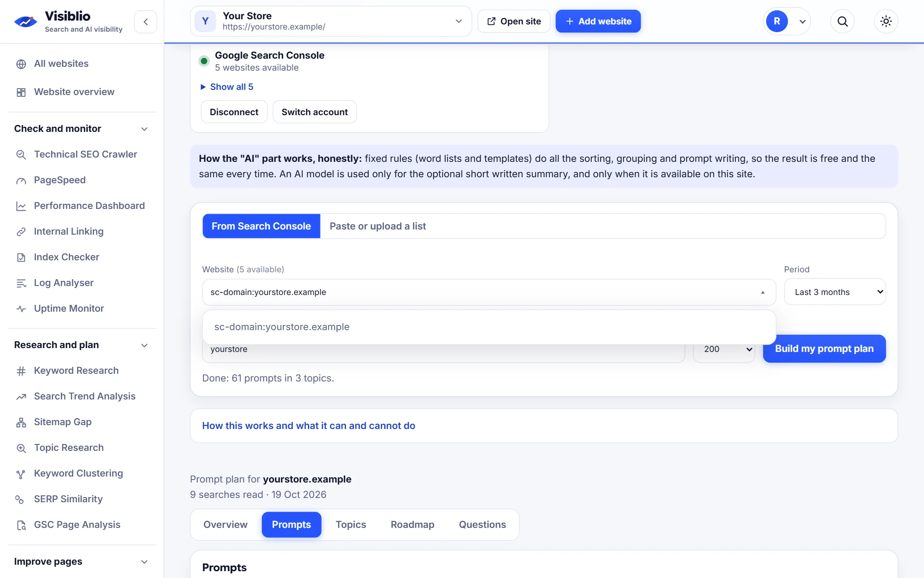The image size is (924, 578).
Task: Open How this works and what it can do
Action: click(x=308, y=426)
